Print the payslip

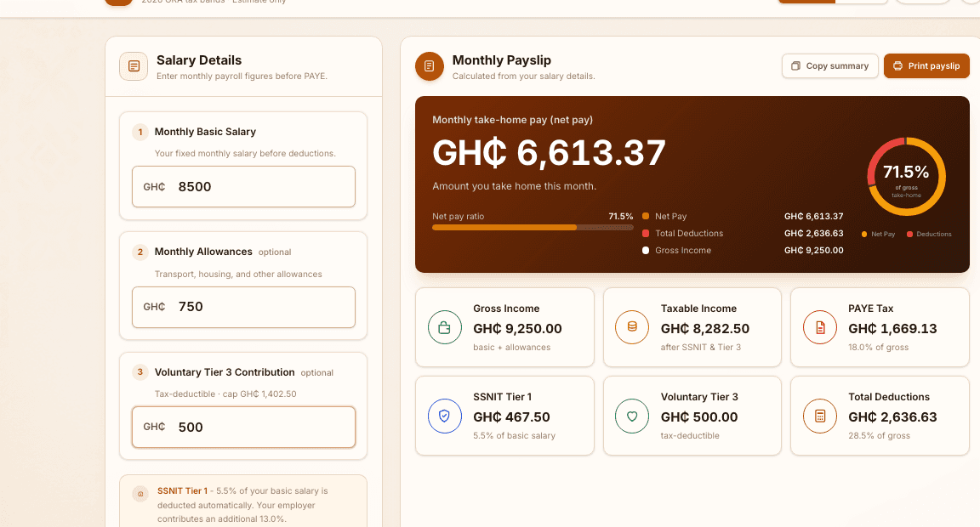click(926, 65)
